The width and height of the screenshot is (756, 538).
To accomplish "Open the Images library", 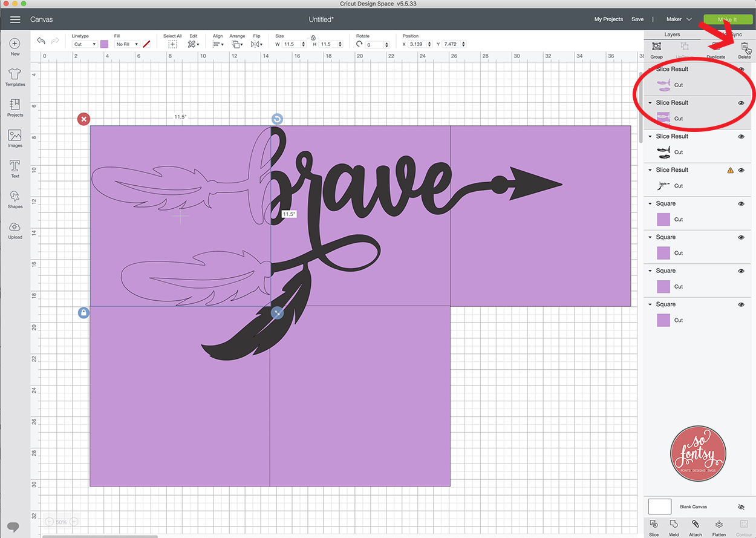I will click(x=15, y=139).
